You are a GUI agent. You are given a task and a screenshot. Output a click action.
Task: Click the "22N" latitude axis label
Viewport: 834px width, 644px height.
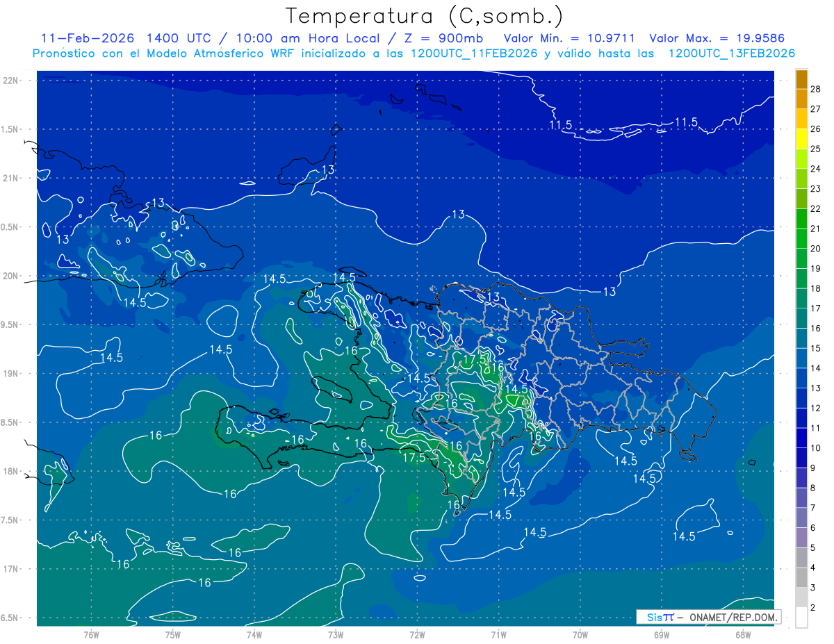(x=12, y=81)
